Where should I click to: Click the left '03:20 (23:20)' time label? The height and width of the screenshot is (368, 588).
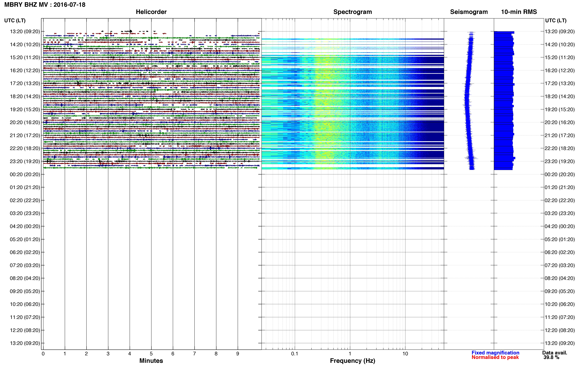[25, 213]
